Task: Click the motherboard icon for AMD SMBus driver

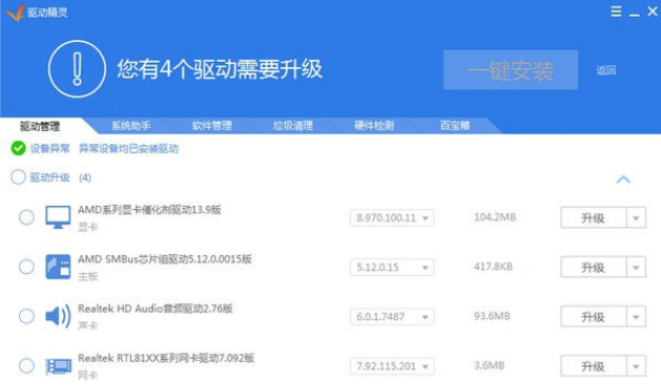Action: 58,267
